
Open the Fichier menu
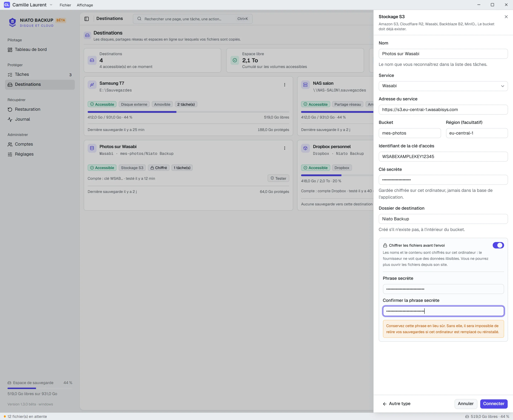(x=65, y=5)
